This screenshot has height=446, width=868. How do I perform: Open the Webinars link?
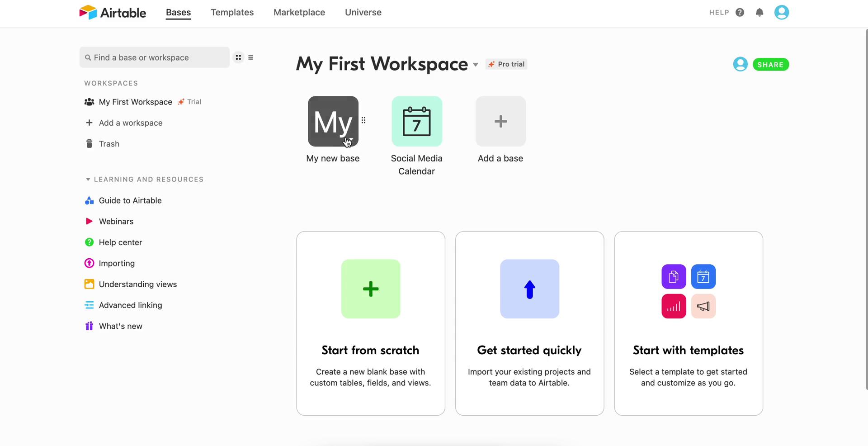116,221
